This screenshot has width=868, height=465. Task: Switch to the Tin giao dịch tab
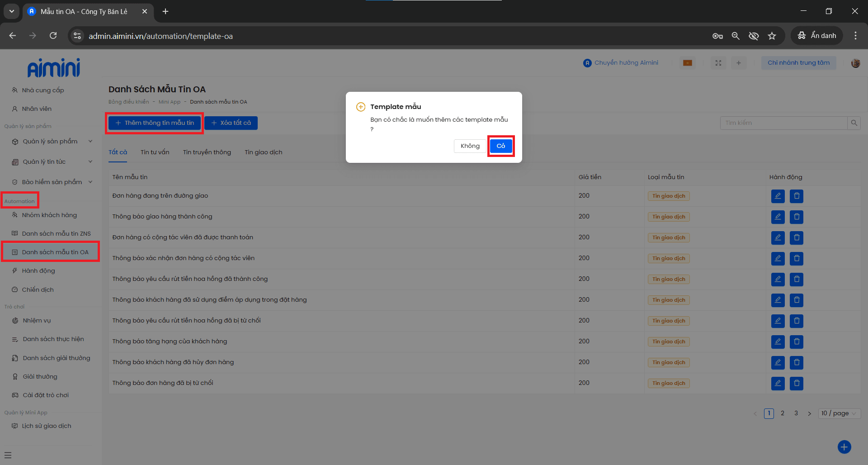click(263, 152)
